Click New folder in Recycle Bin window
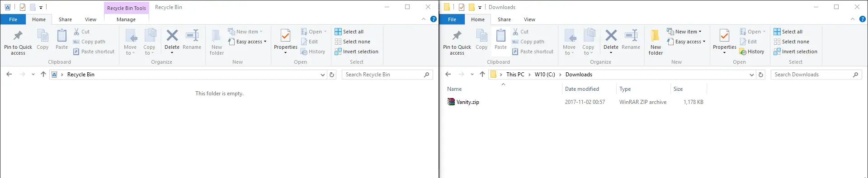The height and width of the screenshot is (178, 868). (217, 42)
